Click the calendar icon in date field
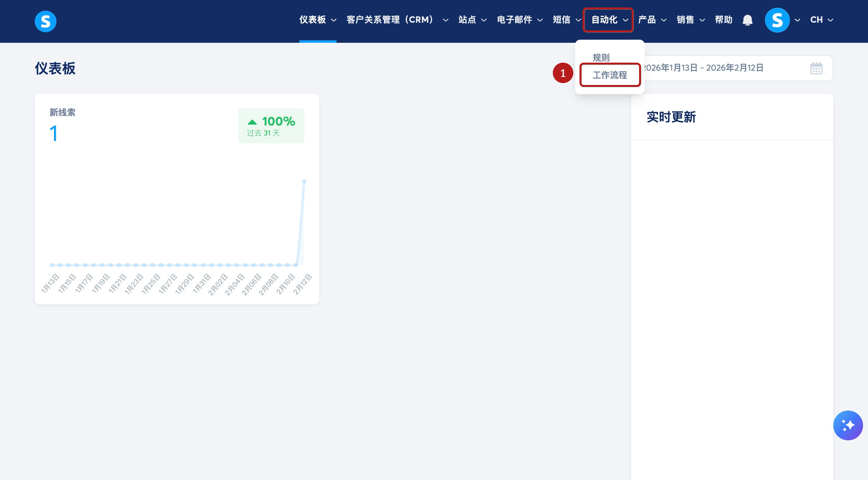This screenshot has width=868, height=480. click(x=816, y=69)
